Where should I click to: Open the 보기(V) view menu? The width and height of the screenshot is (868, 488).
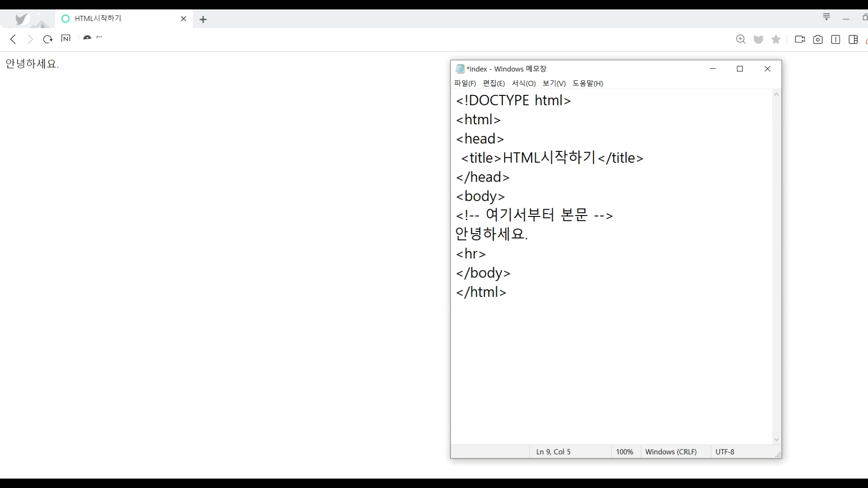(x=554, y=83)
